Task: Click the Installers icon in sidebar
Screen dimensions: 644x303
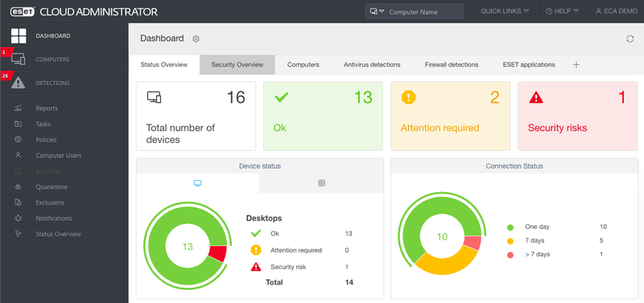Action: 18,171
